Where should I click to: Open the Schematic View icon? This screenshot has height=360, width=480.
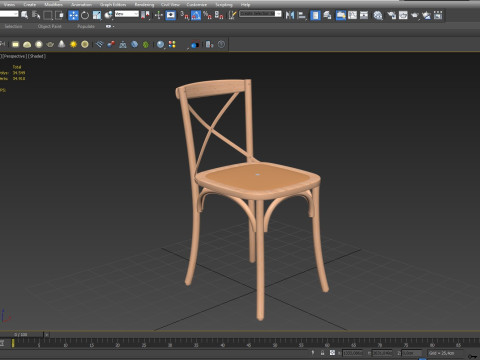364,15
